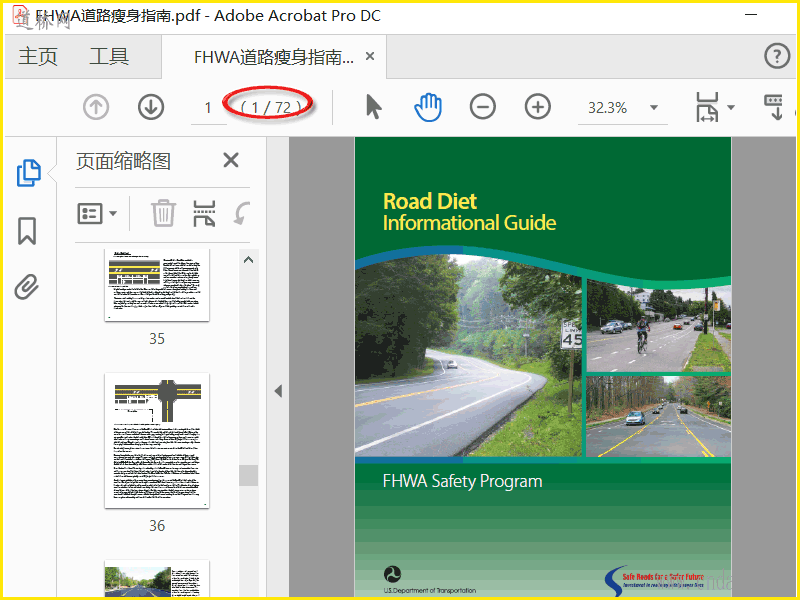This screenshot has width=800, height=600.
Task: Select the thumbnail below page 36
Action: 157,579
